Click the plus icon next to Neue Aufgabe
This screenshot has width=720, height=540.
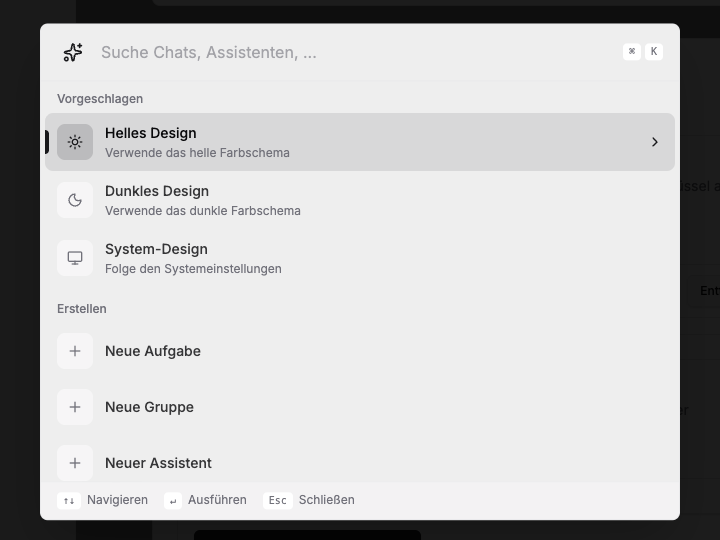pos(75,351)
